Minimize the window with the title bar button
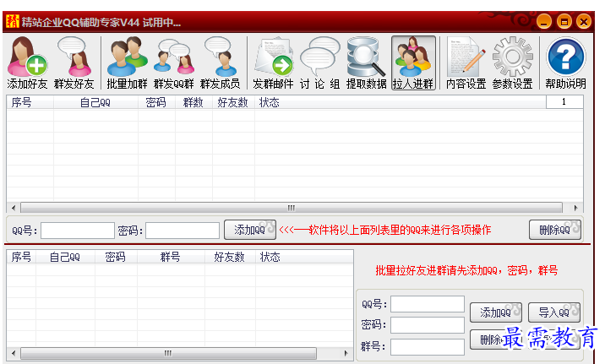The height and width of the screenshot is (364, 605). (544, 22)
